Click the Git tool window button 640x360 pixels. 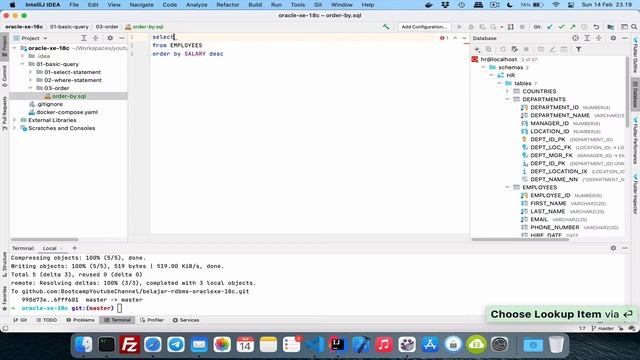[20, 320]
